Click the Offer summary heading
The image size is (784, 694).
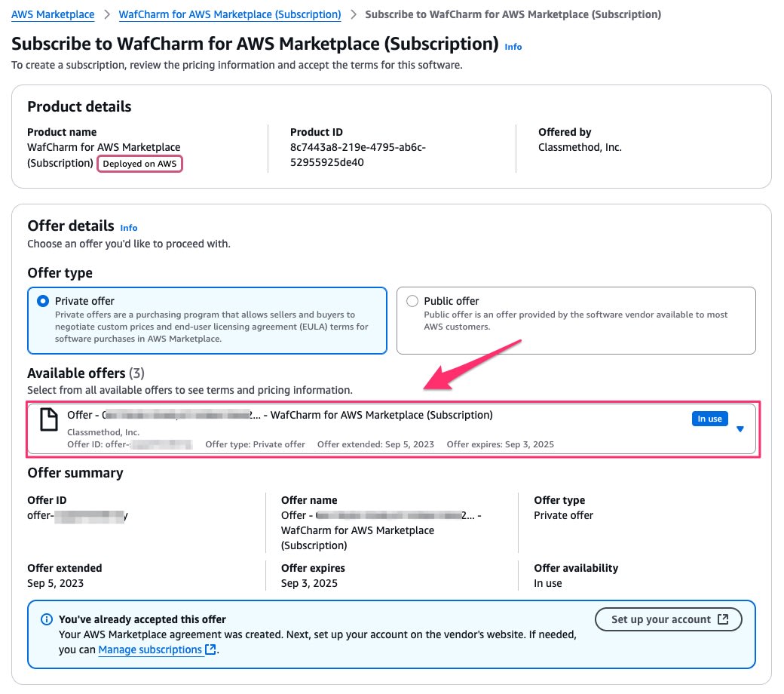click(x=75, y=473)
